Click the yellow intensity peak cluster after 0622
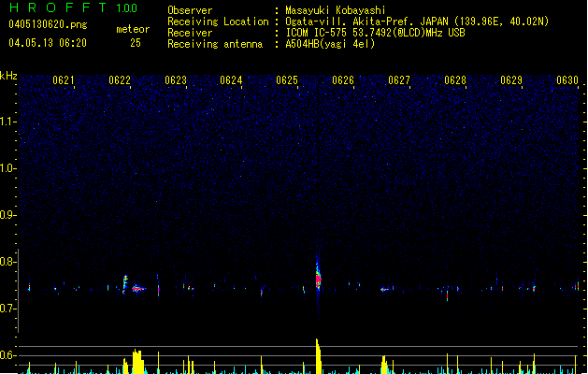Viewport: 588px width, 374px height. (137, 361)
